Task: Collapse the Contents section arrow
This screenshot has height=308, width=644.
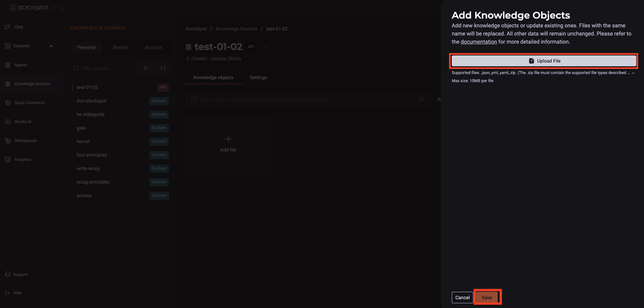Action: pyautogui.click(x=51, y=46)
